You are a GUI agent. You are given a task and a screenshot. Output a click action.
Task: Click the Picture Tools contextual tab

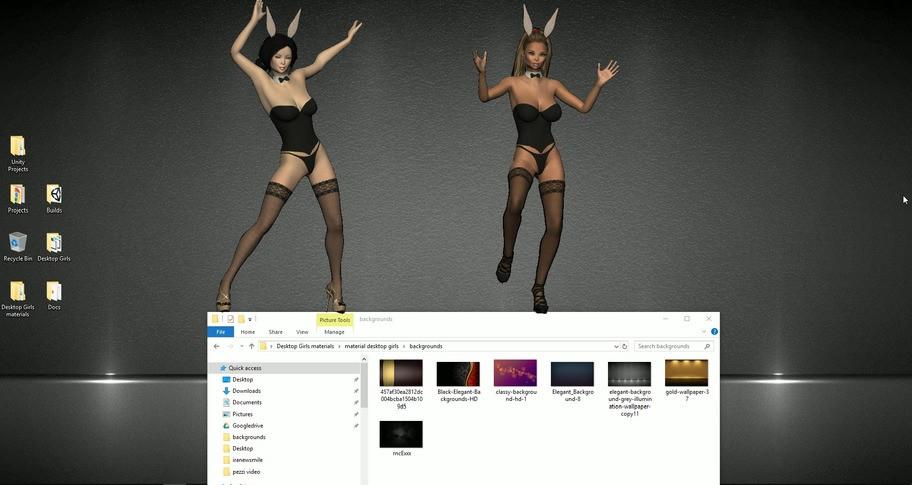point(335,320)
